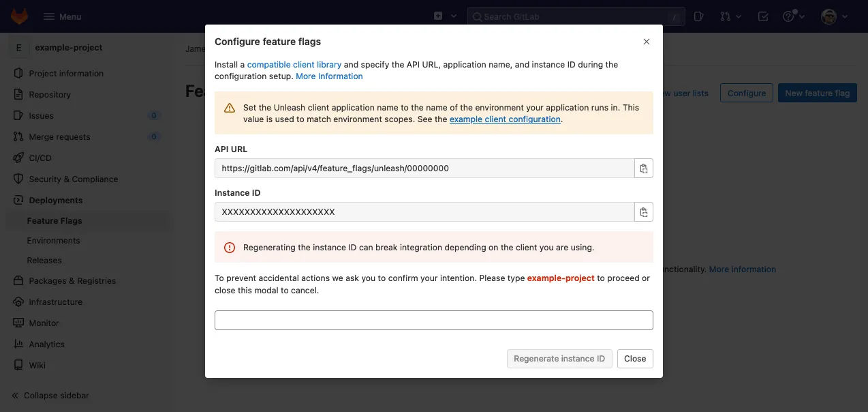Open the CI/CD sidebar section

(x=40, y=158)
